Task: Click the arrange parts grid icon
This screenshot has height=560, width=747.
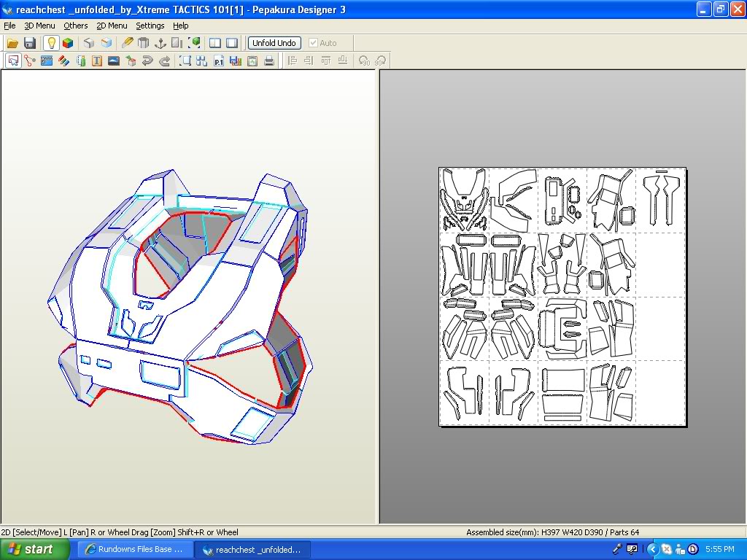Action: pyautogui.click(x=201, y=61)
